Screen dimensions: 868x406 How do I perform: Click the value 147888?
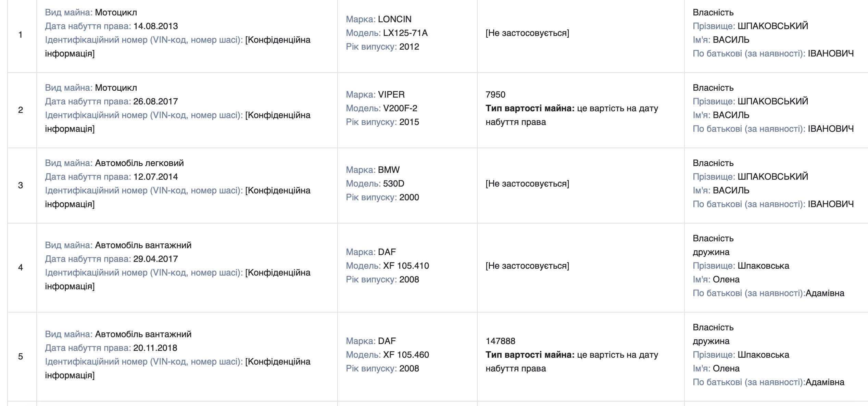point(500,341)
